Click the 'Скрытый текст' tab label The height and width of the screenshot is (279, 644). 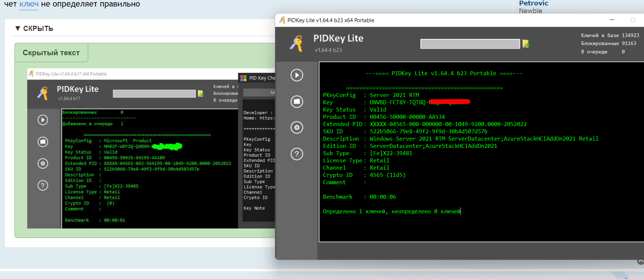[51, 53]
